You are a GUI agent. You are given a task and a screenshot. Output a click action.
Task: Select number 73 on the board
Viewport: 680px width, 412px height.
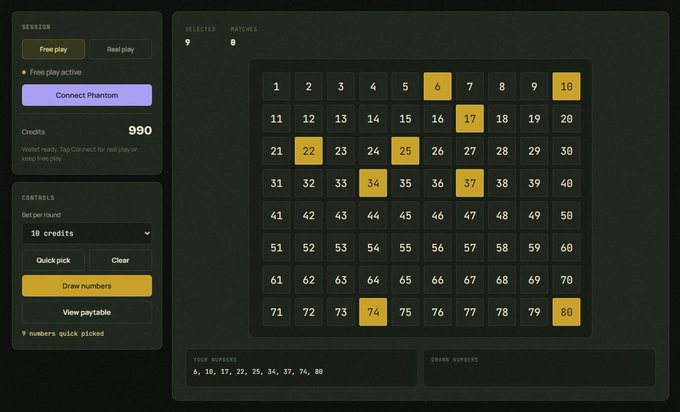341,312
